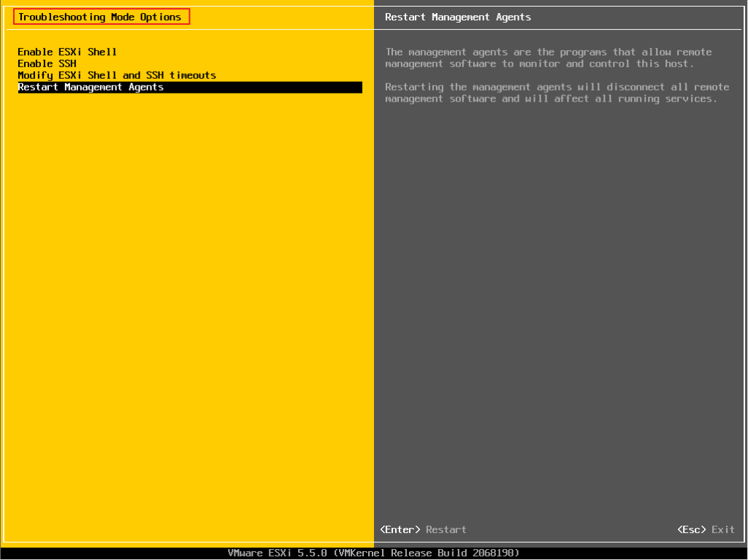Choose the Enable SSH menu entry
Viewport: 748px width, 560px height.
coord(47,64)
